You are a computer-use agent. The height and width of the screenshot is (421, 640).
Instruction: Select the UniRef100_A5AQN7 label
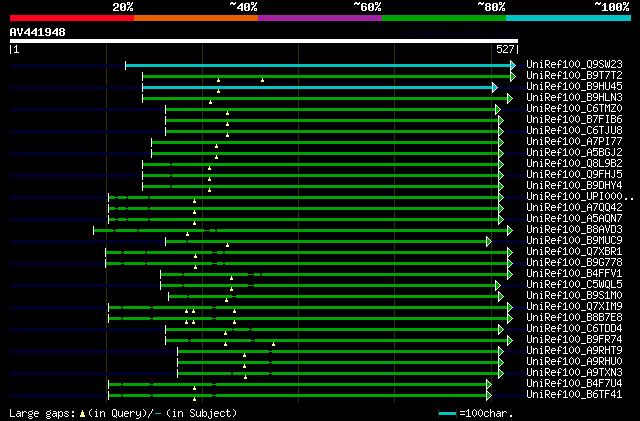(574, 219)
